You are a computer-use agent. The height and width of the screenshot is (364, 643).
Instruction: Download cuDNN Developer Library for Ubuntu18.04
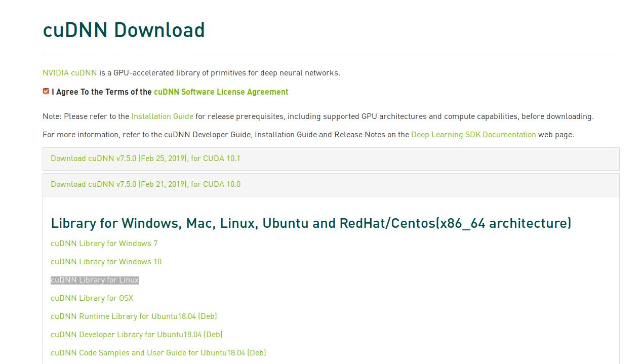pyautogui.click(x=137, y=335)
